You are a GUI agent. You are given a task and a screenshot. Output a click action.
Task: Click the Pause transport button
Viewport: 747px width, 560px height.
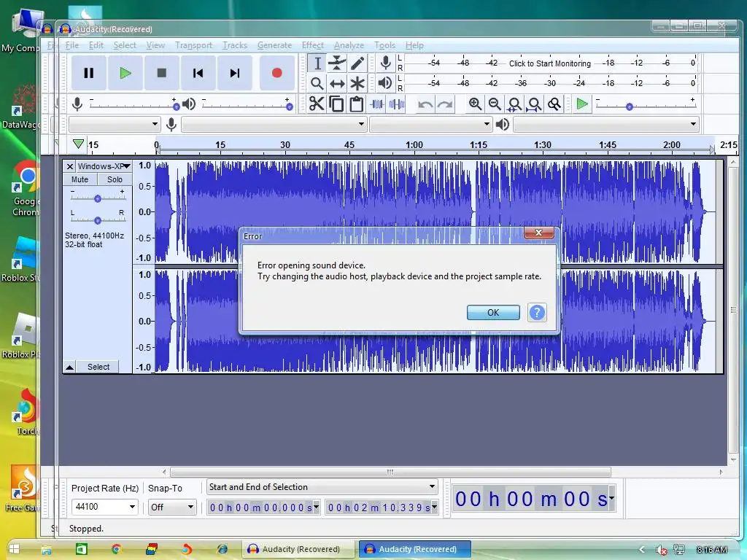pyautogui.click(x=88, y=73)
